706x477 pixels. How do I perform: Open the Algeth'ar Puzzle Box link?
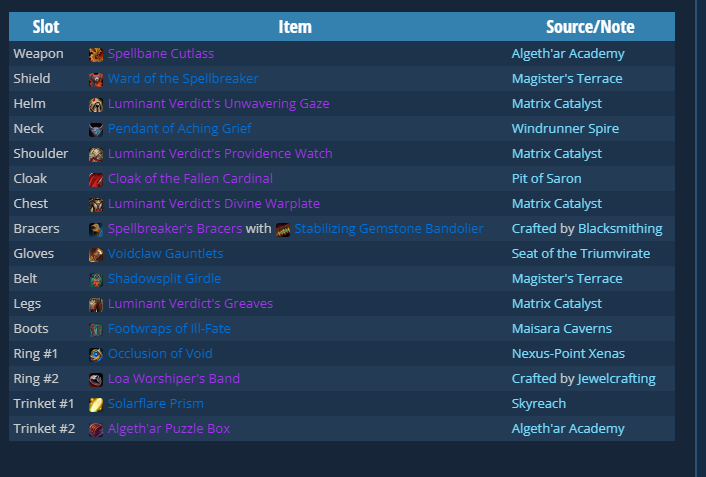(169, 428)
